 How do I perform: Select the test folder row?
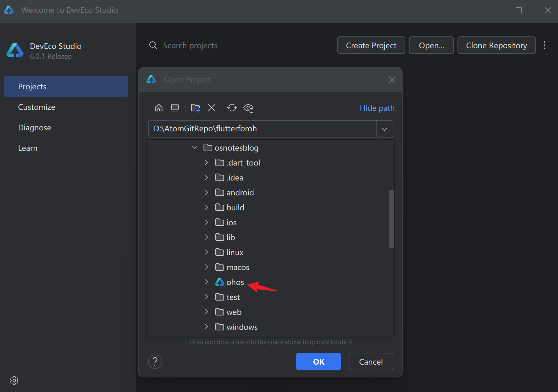[270, 297]
